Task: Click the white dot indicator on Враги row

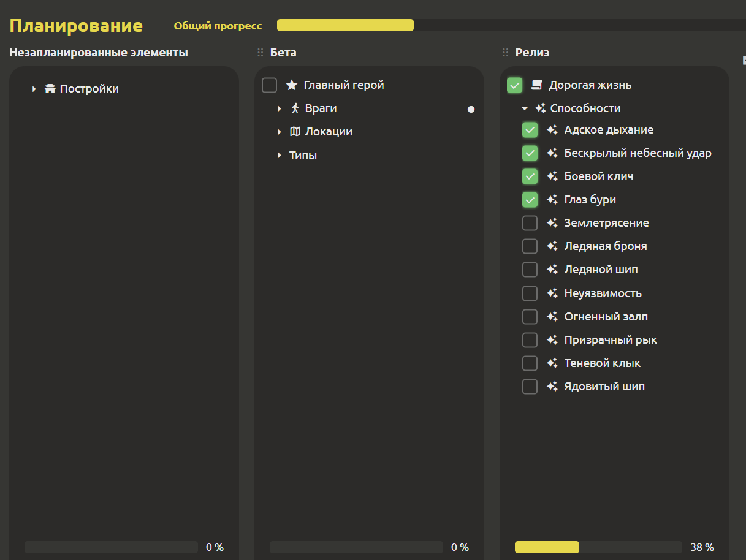Action: pyautogui.click(x=471, y=110)
